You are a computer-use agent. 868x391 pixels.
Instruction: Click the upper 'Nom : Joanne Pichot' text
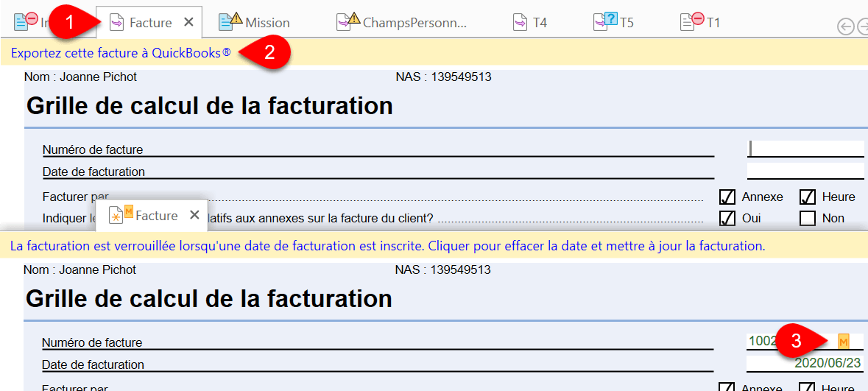[80, 77]
